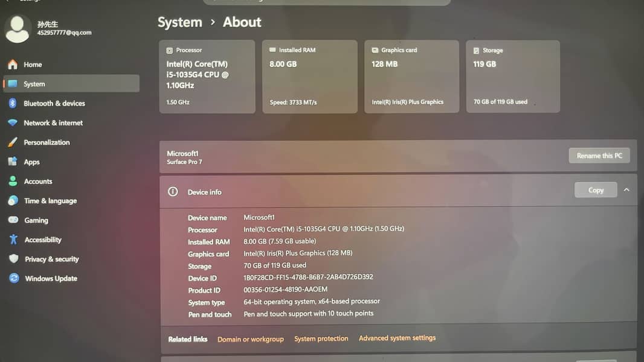Click the Processor summary card
This screenshot has width=644, height=362.
(x=207, y=76)
